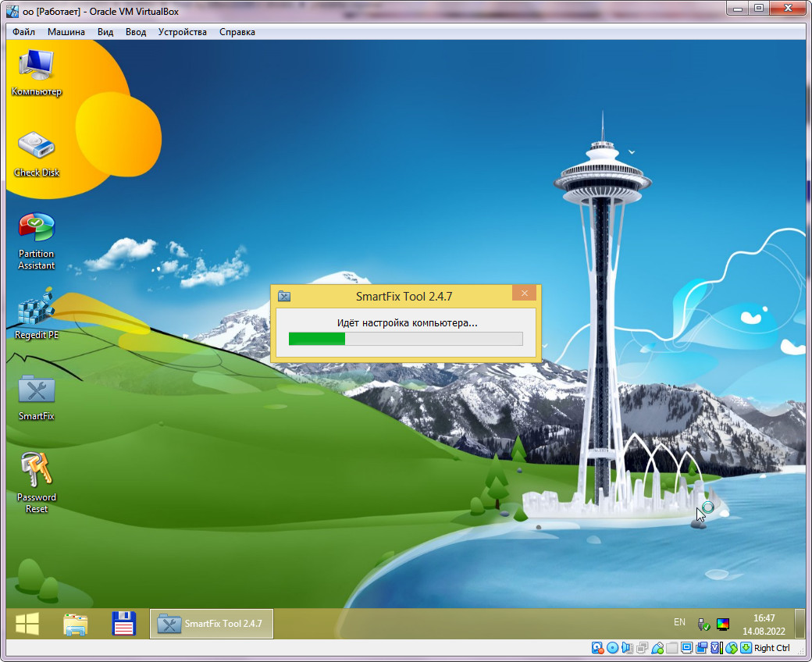Open the Windows Start button in taskbar

click(x=27, y=624)
